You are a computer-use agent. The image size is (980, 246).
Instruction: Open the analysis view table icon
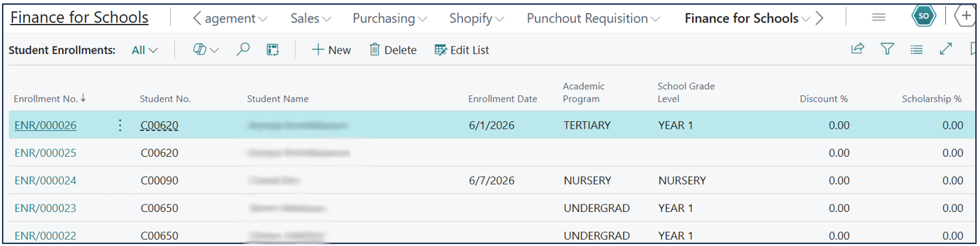click(272, 49)
